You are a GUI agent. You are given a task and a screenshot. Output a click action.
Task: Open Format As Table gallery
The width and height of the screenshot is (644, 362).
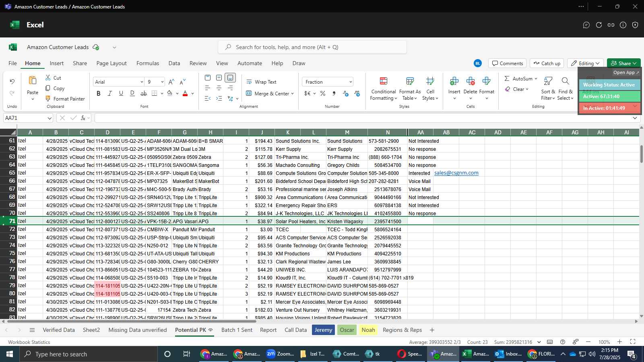[x=410, y=89]
